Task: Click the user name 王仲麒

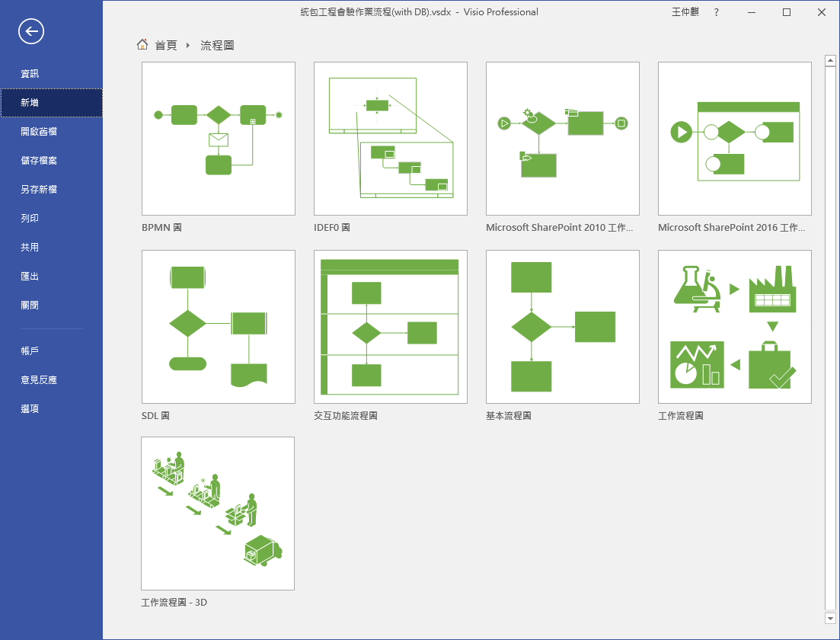Action: [685, 11]
